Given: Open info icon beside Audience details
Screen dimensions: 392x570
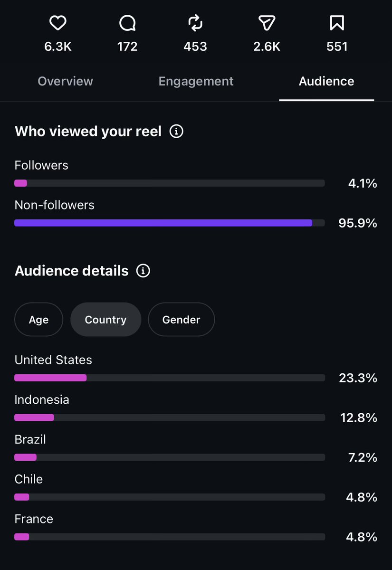Looking at the screenshot, I should coord(143,271).
